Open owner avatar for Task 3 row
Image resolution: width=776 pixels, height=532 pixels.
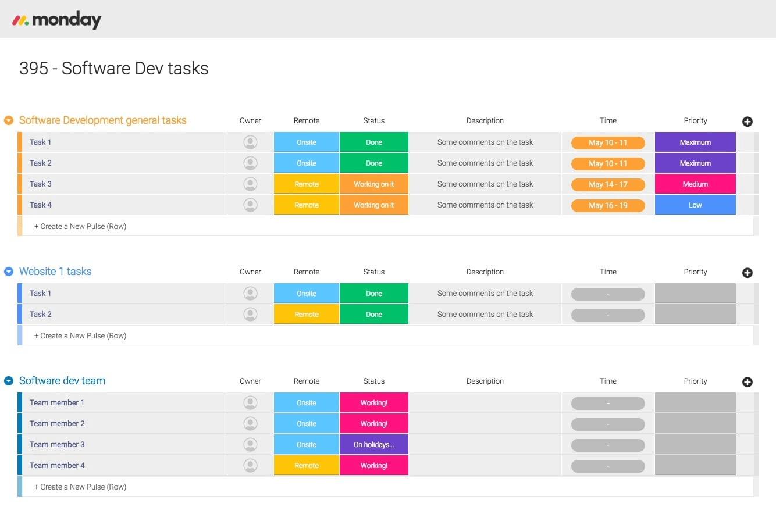click(x=250, y=184)
